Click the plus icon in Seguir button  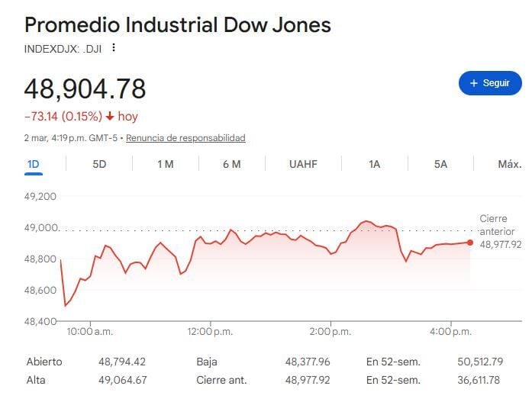click(473, 83)
